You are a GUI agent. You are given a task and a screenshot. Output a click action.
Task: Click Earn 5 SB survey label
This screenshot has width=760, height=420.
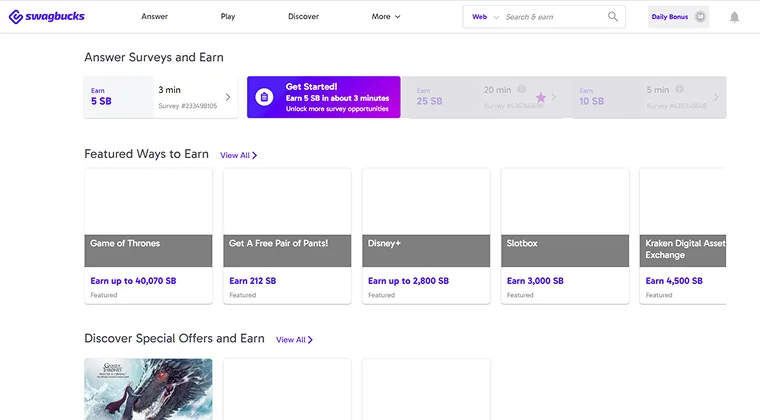tap(101, 97)
